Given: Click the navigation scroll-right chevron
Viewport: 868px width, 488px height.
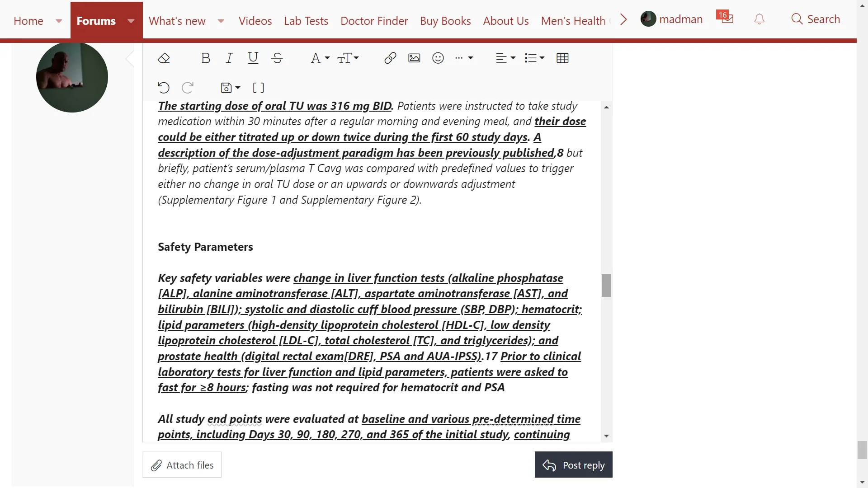Looking at the screenshot, I should [x=623, y=19].
